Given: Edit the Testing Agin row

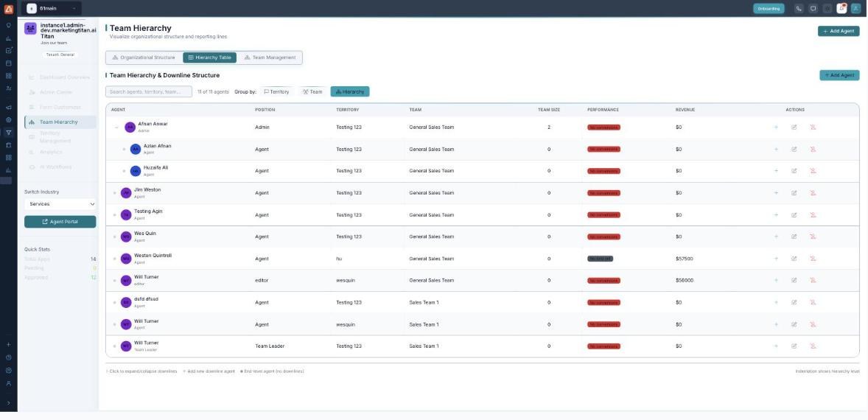Looking at the screenshot, I should click(x=794, y=214).
